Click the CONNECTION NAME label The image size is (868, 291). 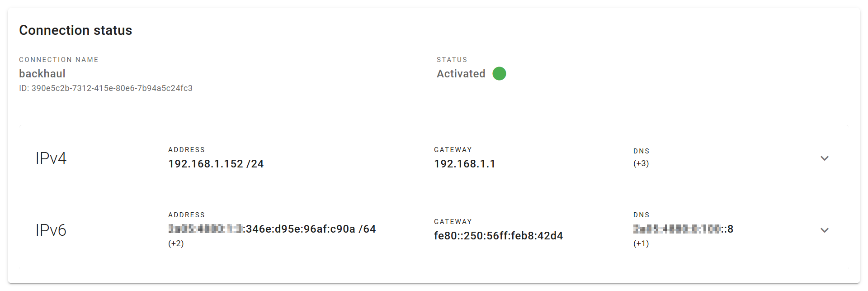(x=59, y=60)
